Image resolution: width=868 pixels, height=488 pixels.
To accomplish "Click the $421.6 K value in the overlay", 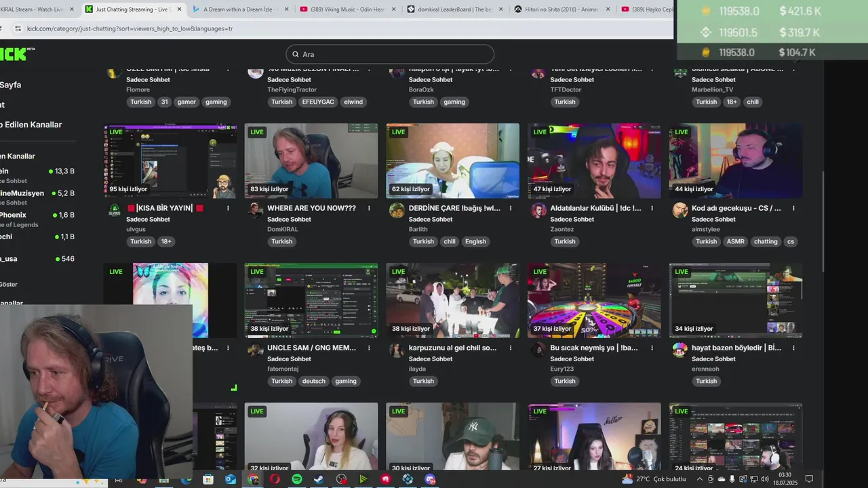I will pos(800,12).
